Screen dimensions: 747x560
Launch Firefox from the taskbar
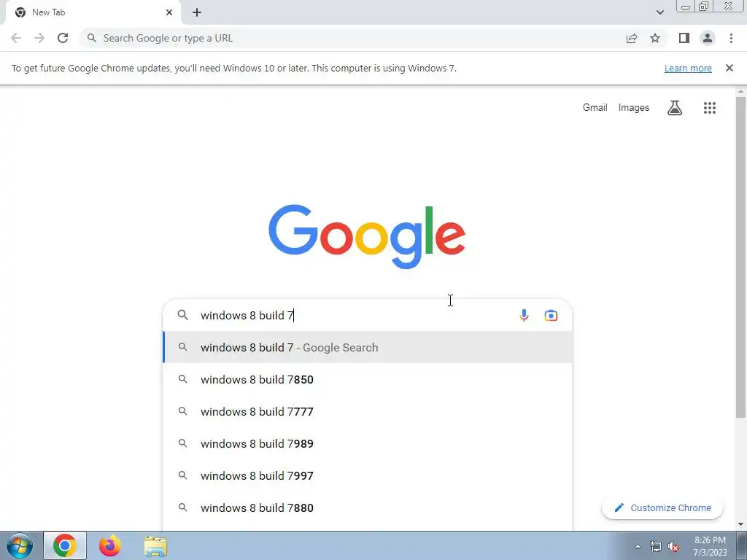pos(110,545)
